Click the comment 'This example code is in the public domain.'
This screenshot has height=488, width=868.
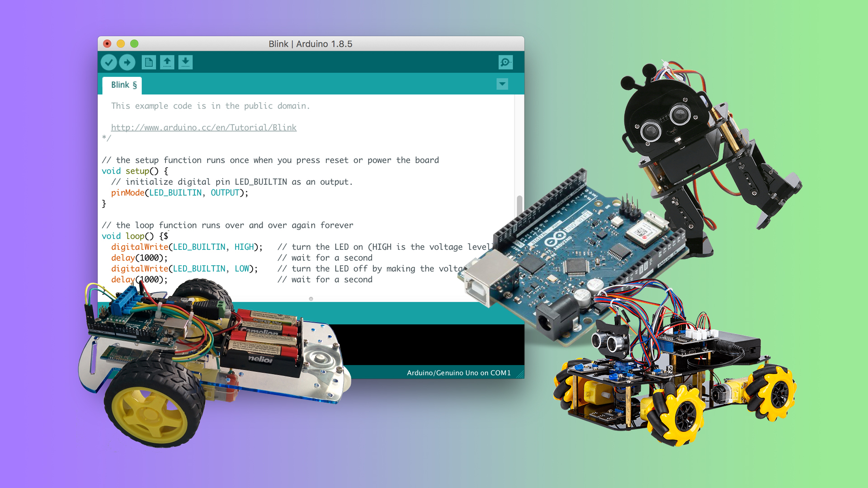[x=211, y=106]
